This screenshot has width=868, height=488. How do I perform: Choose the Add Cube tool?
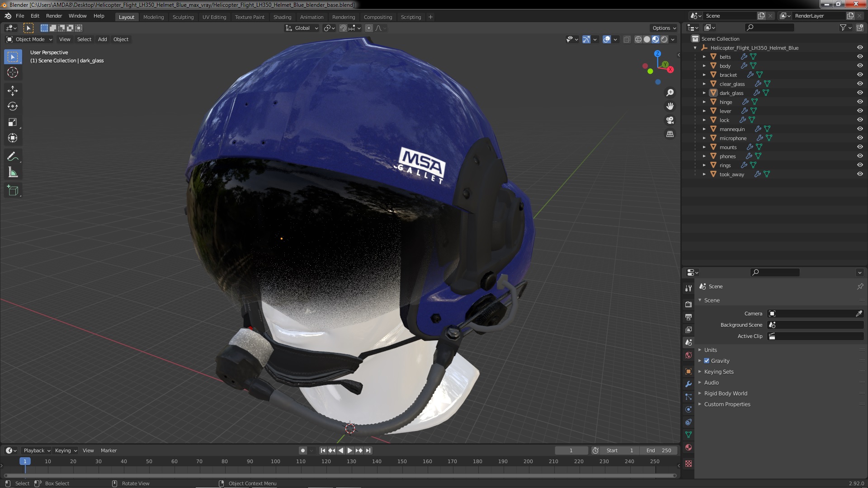point(13,191)
